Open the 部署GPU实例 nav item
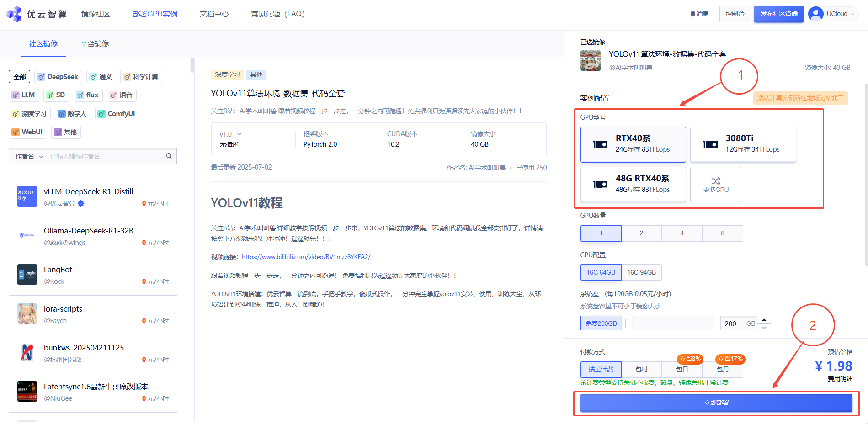The image size is (868, 424). coord(155,14)
